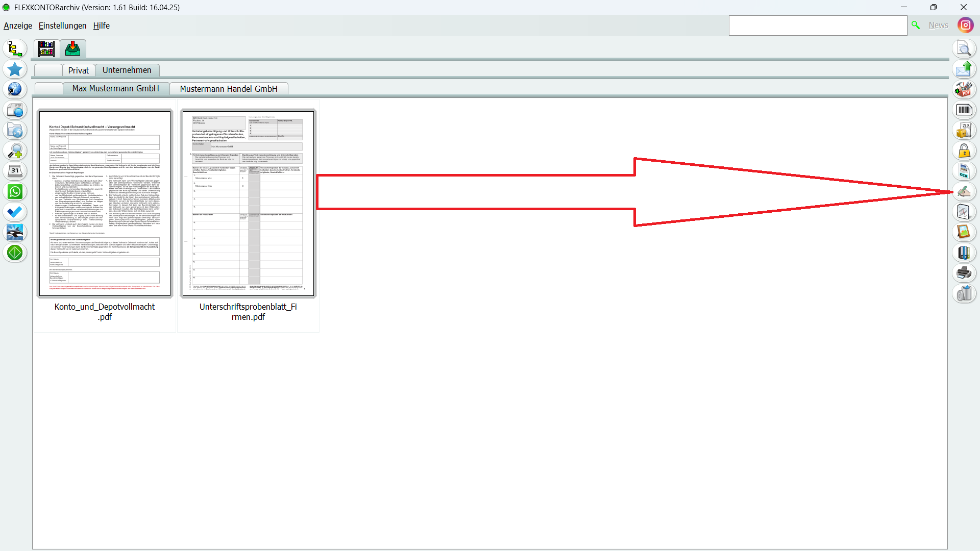This screenshot has width=980, height=551.
Task: Open favorites with the blue star icon
Action: [x=15, y=69]
